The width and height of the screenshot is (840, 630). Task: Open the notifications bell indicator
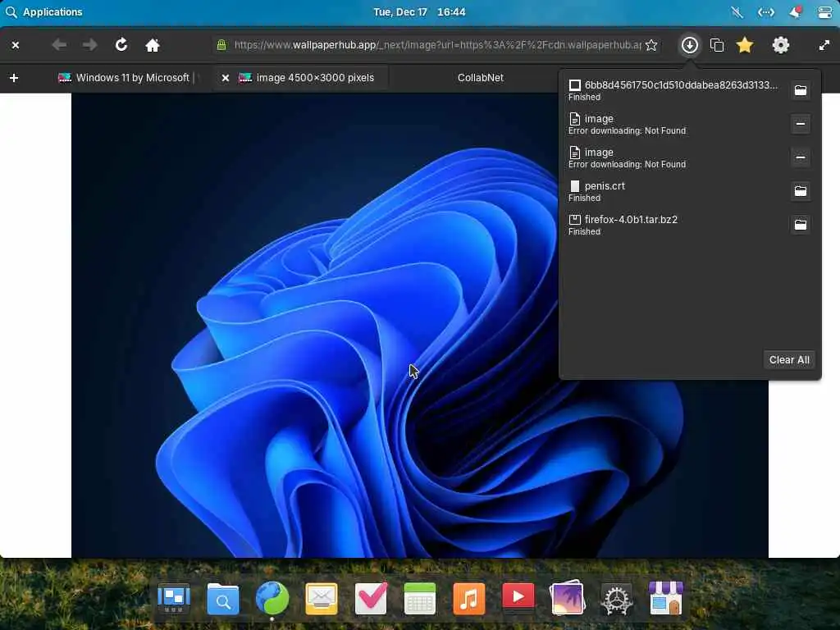tap(796, 12)
